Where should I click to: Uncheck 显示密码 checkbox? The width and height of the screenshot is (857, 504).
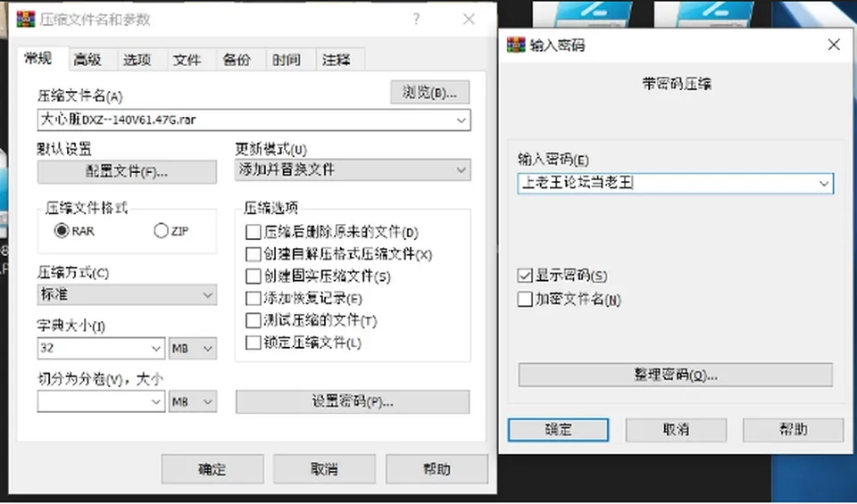click(525, 276)
